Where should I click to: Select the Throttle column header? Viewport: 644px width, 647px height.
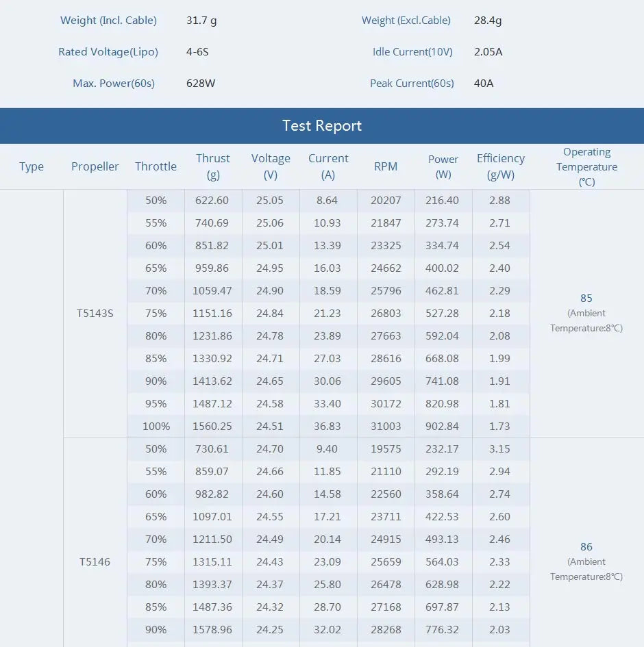[156, 166]
